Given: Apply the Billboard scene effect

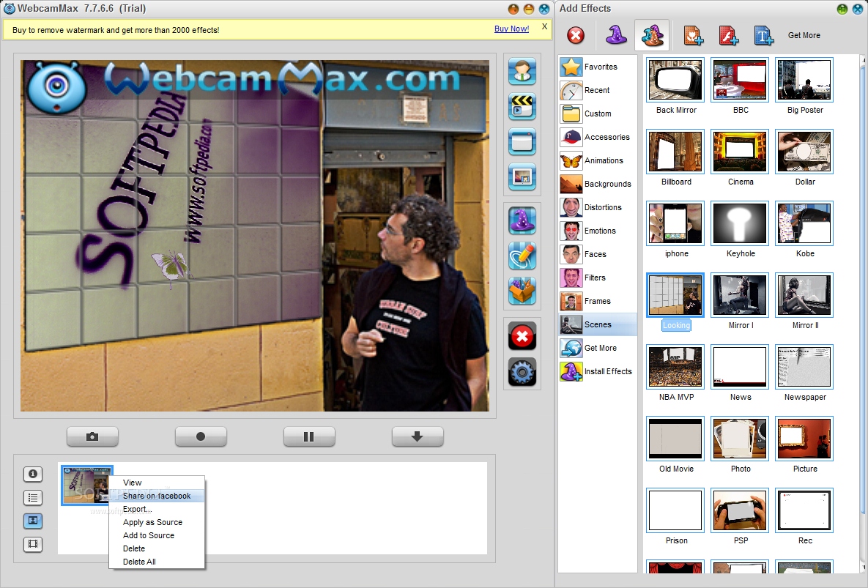Looking at the screenshot, I should coord(675,152).
